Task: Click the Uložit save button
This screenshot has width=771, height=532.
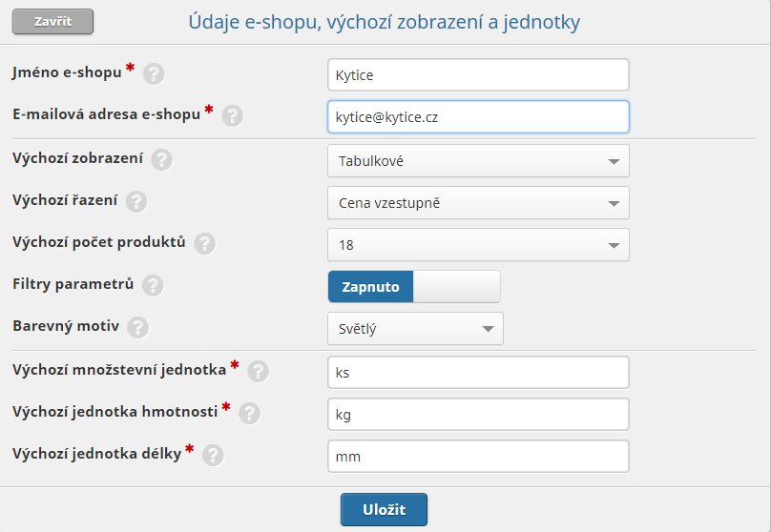Action: (x=384, y=509)
